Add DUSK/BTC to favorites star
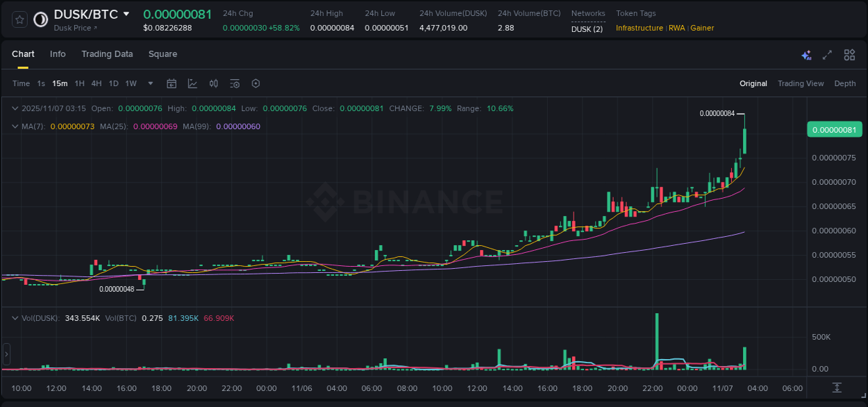 pyautogui.click(x=18, y=19)
